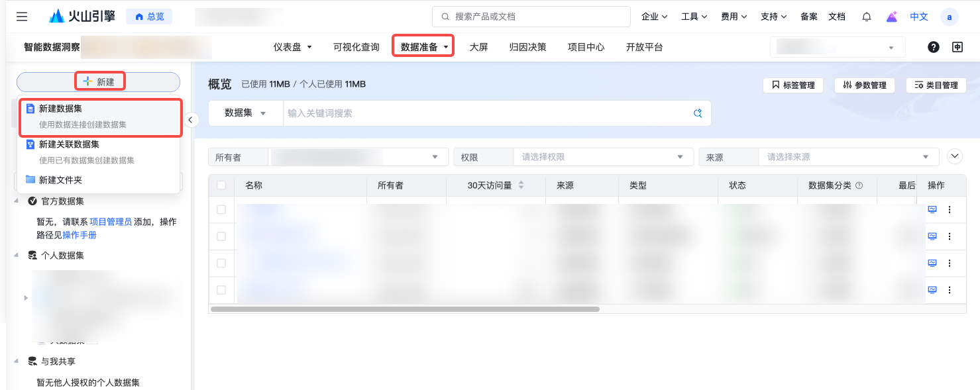This screenshot has height=390, width=980.
Task: Focus the 搜索产品或文档 search box
Action: pyautogui.click(x=531, y=17)
